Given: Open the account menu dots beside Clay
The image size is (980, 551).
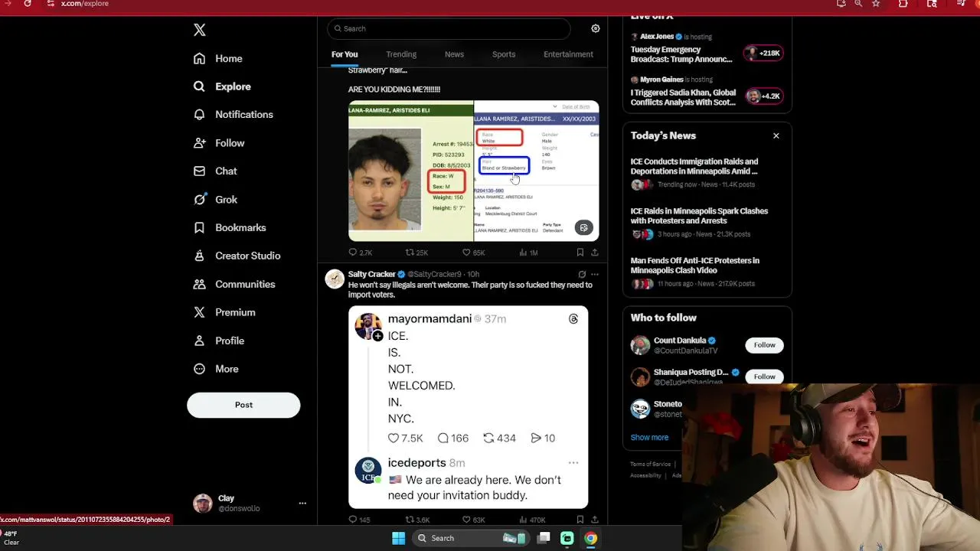Looking at the screenshot, I should tap(302, 504).
